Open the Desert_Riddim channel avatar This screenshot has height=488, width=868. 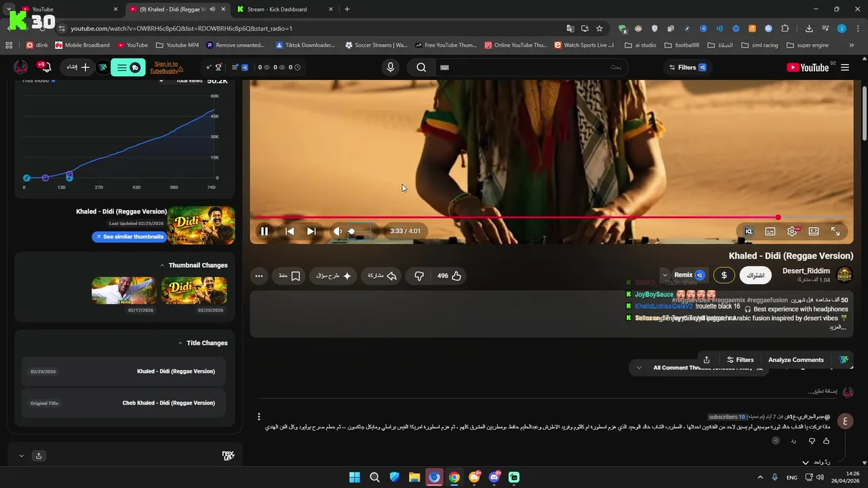click(x=844, y=274)
